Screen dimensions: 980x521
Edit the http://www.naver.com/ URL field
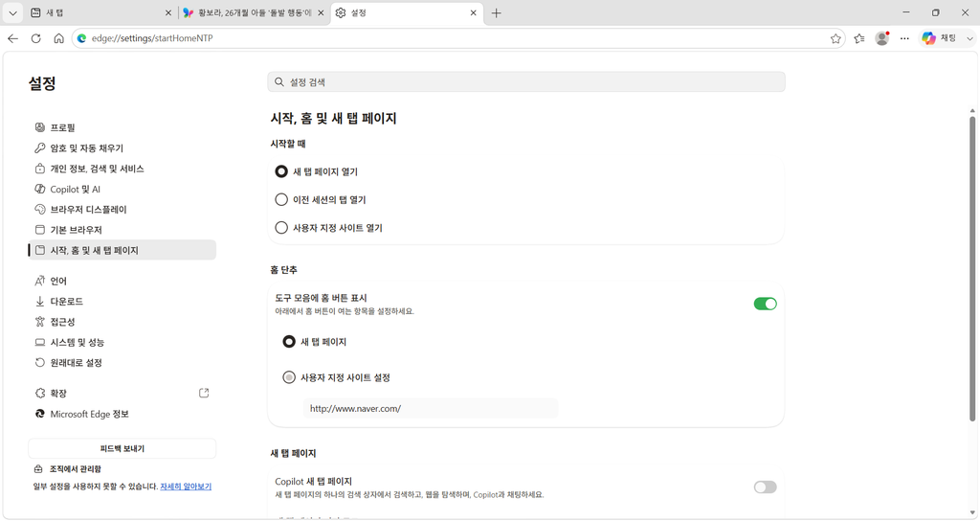click(x=431, y=408)
